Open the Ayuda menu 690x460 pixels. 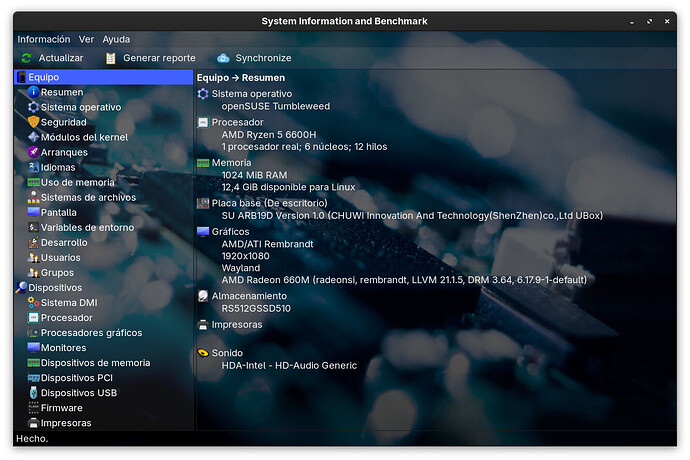pos(116,39)
